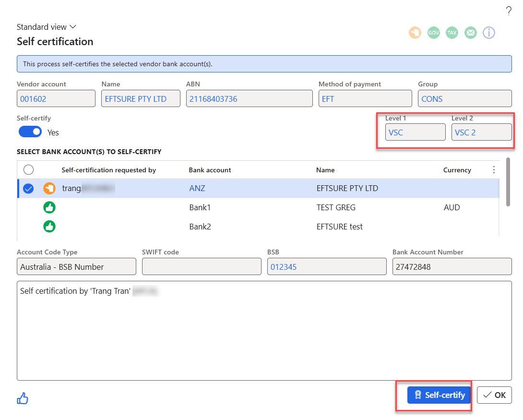Open grid options three-dot menu

[494, 170]
